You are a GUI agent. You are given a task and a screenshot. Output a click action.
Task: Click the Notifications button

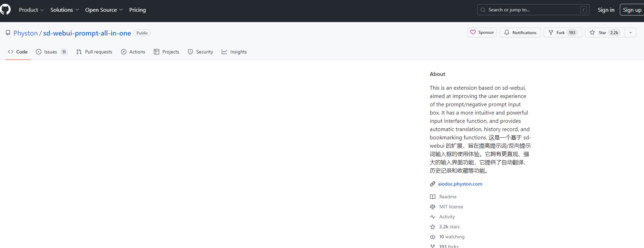(x=520, y=32)
